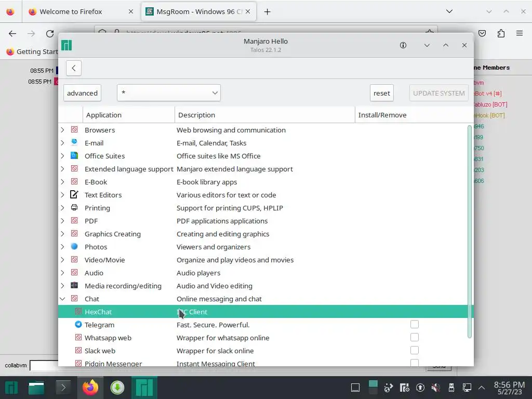The width and height of the screenshot is (532, 399).
Task: Tick the Telegram install checkbox
Action: tap(415, 324)
